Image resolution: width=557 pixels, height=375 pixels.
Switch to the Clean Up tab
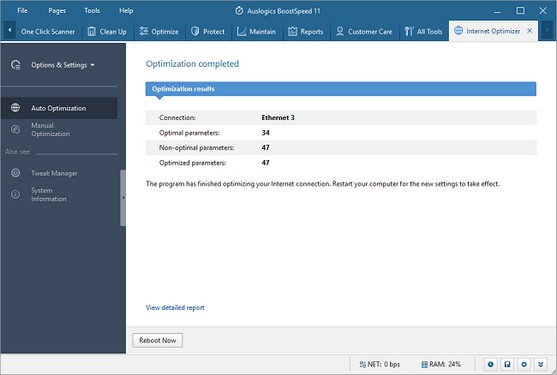[x=107, y=32]
